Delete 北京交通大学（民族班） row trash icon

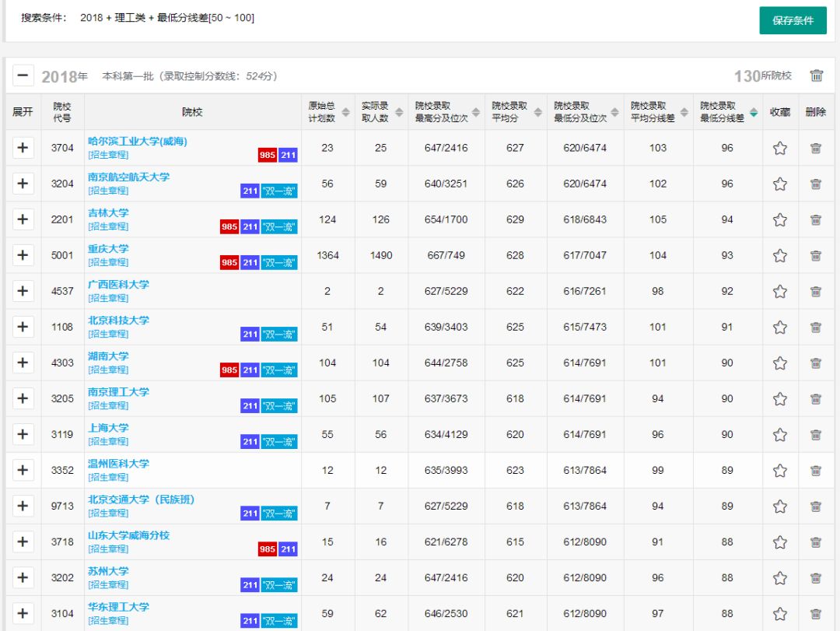coord(816,506)
